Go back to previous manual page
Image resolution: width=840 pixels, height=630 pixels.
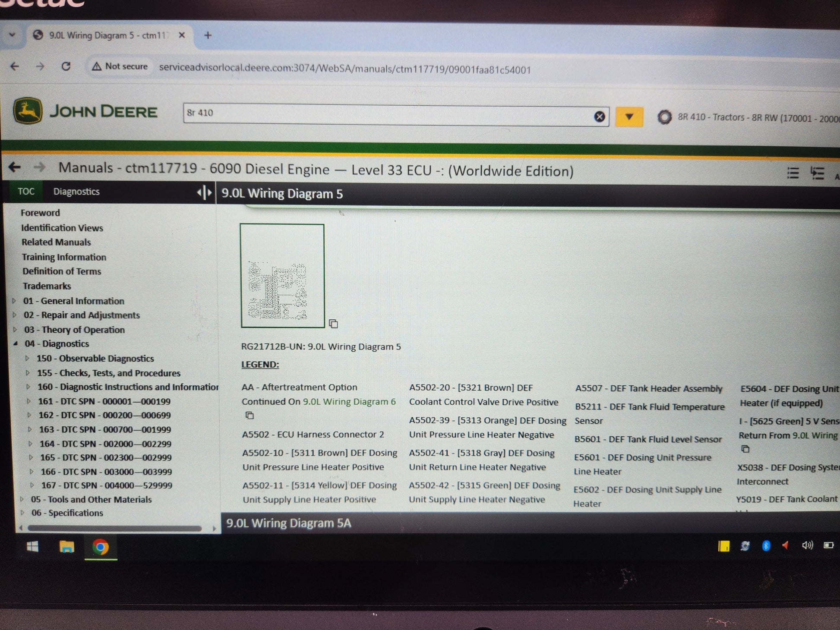pyautogui.click(x=15, y=167)
